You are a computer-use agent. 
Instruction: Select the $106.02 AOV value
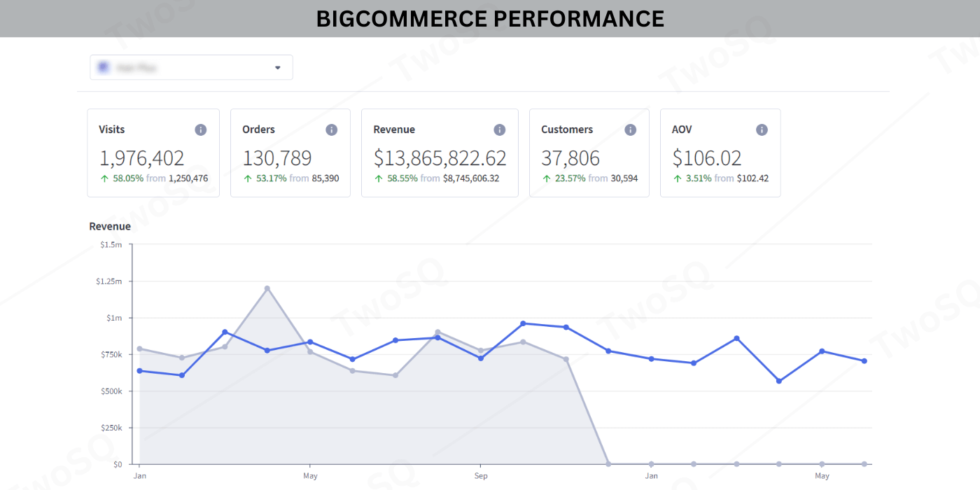[x=706, y=158]
